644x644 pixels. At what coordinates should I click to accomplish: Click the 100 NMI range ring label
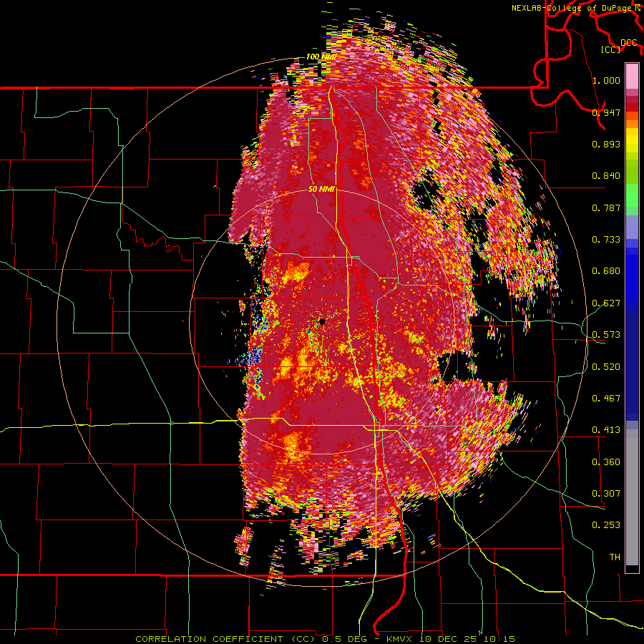pos(321,57)
